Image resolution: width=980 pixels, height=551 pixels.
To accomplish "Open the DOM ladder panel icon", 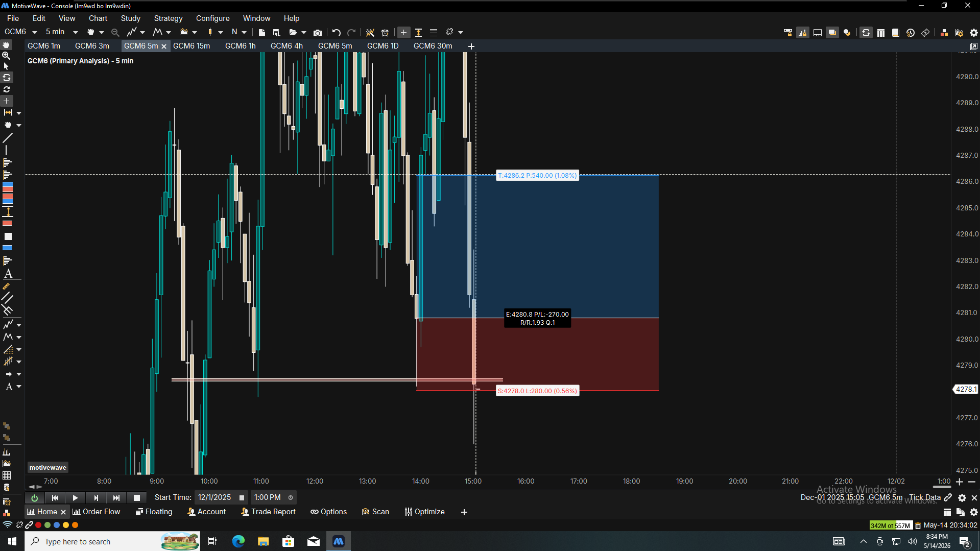I will pos(881,33).
